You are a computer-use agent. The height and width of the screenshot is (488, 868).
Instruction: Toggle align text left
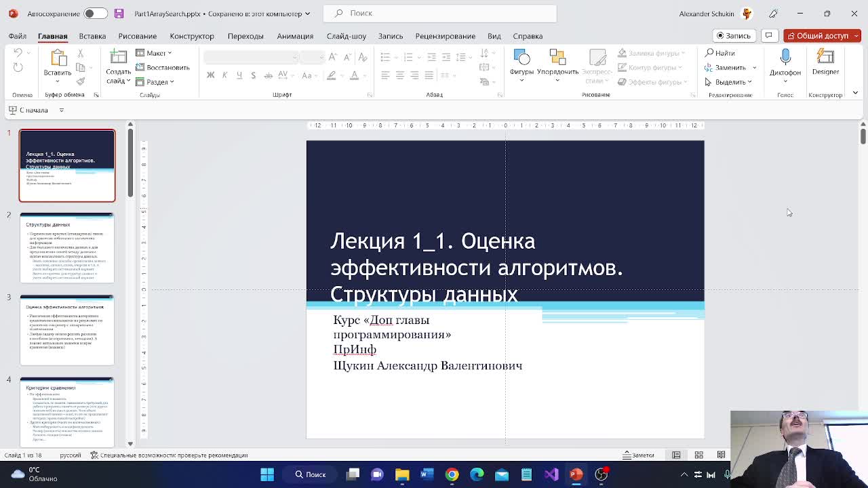coord(385,75)
